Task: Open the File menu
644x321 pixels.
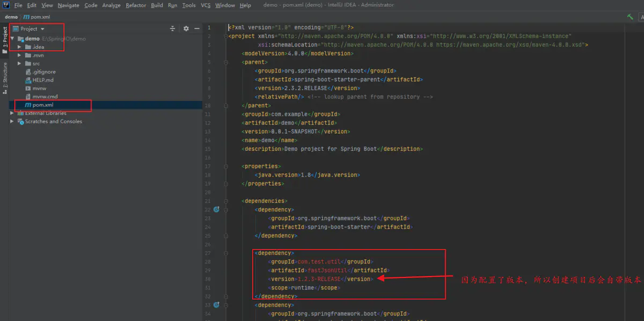Action: pos(18,5)
